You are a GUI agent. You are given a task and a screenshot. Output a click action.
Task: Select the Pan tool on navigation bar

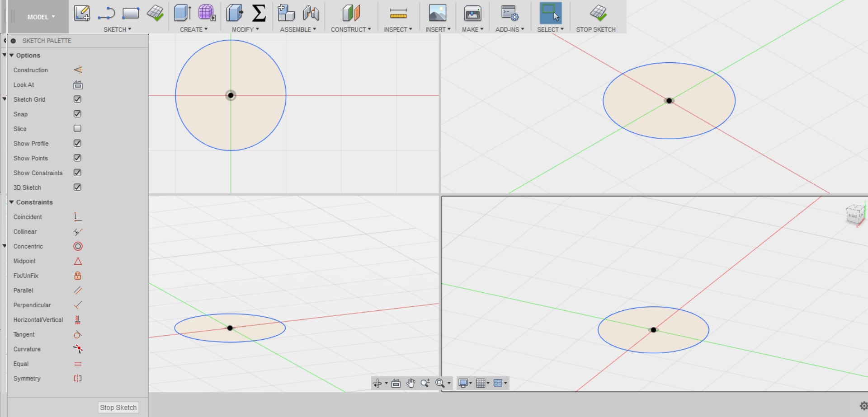[x=410, y=383]
